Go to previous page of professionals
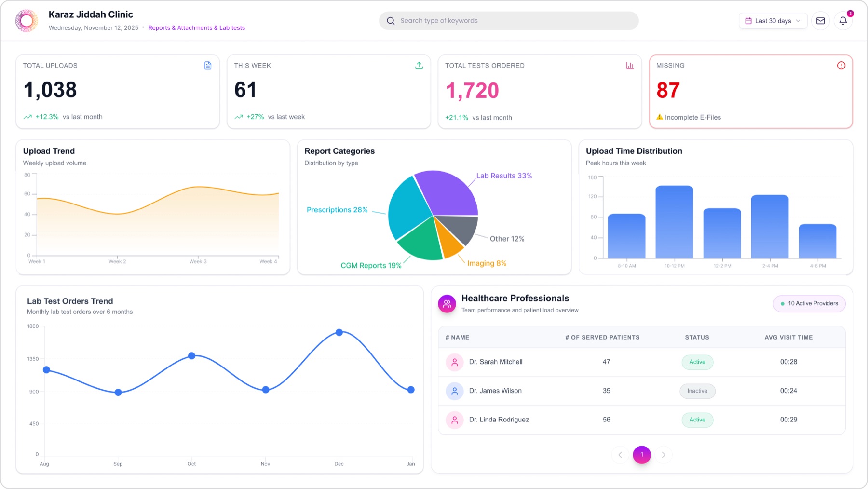The image size is (868, 489). click(620, 455)
